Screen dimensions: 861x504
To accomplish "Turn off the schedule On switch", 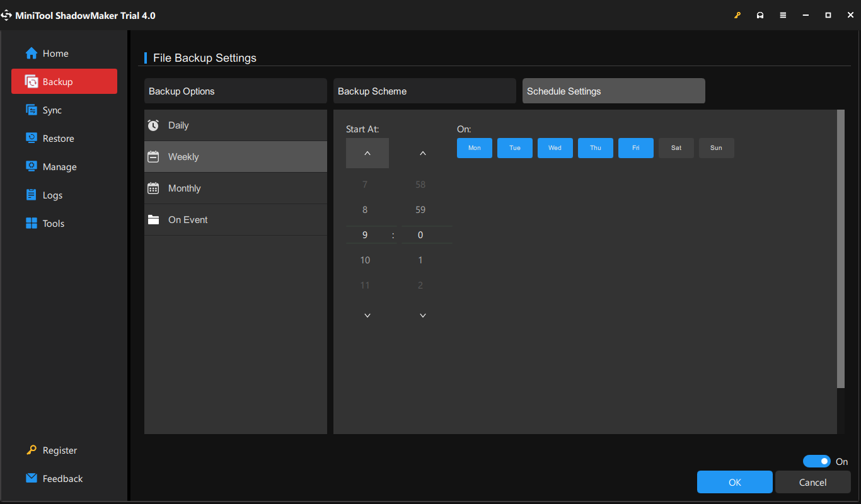I will [816, 462].
